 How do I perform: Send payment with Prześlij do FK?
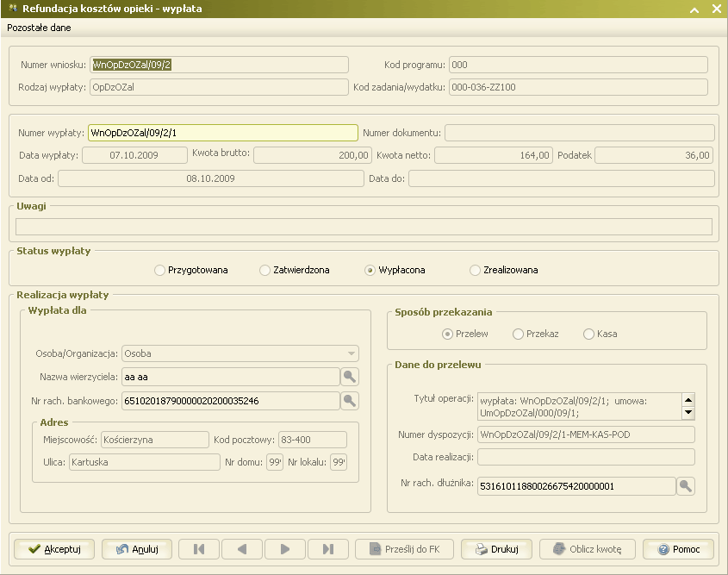point(404,549)
